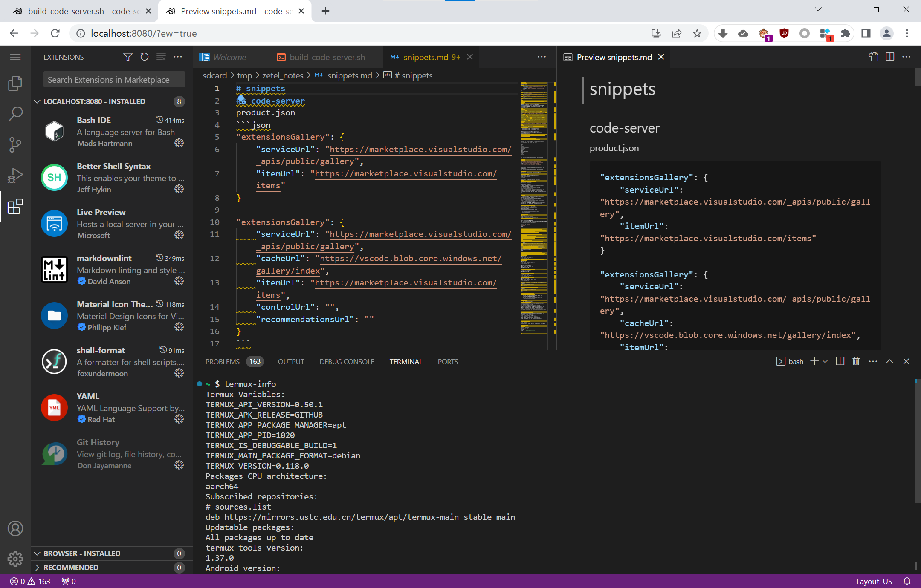Clear the extensions search results

[x=161, y=57]
